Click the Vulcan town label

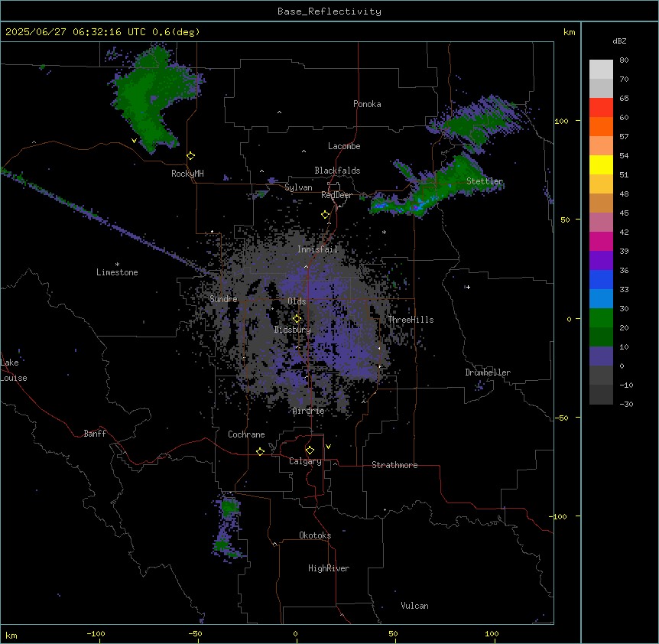click(414, 606)
